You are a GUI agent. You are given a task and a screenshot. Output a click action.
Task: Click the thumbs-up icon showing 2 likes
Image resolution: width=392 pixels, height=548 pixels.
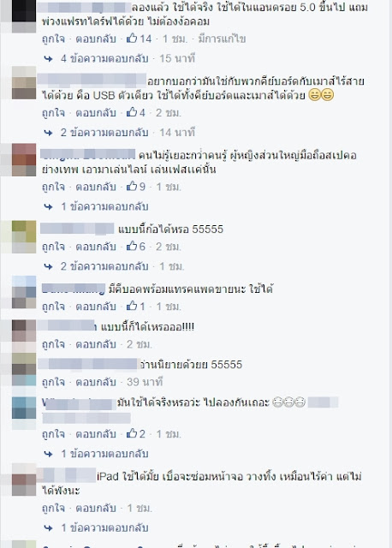(x=132, y=433)
